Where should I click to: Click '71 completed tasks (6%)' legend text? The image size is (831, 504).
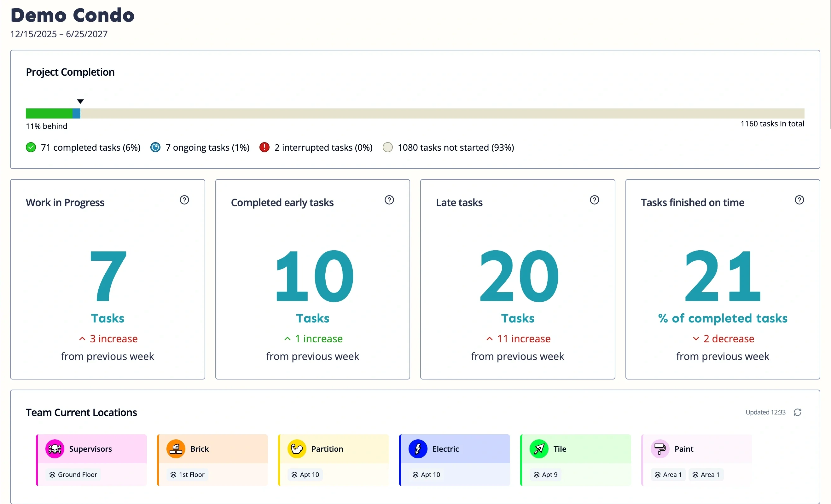tap(91, 147)
